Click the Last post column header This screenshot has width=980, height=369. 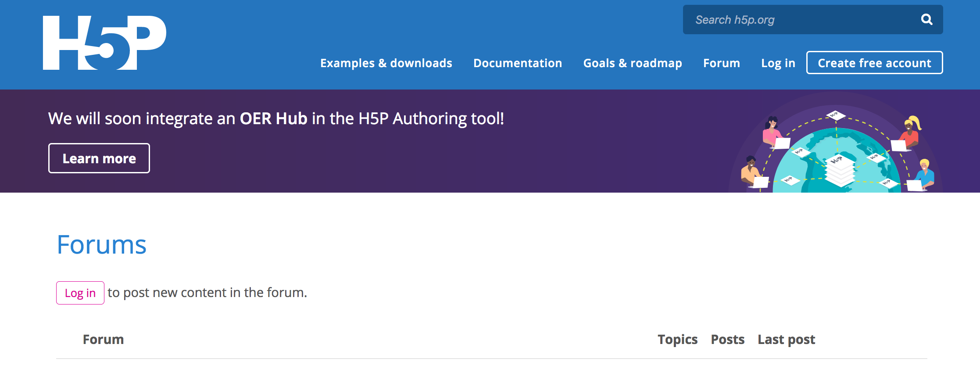tap(786, 340)
